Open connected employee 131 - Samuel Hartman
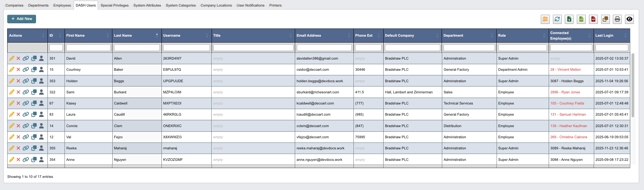 click(x=568, y=114)
